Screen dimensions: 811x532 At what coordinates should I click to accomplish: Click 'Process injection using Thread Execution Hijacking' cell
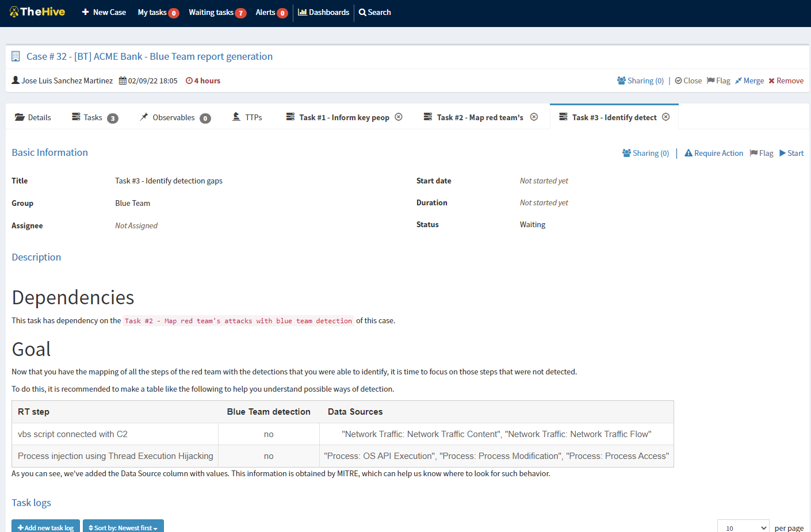[x=115, y=456]
